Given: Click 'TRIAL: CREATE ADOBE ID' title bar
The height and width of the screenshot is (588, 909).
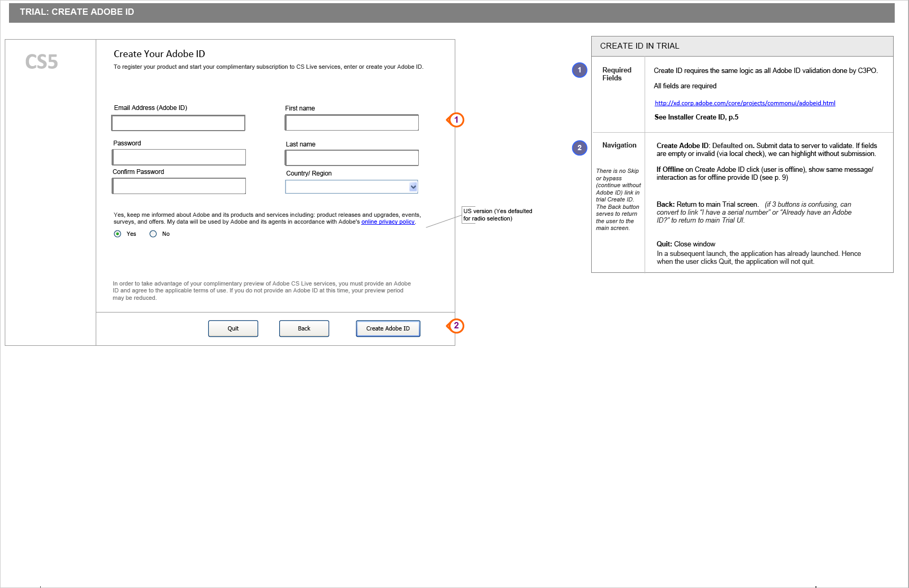Looking at the screenshot, I should click(452, 12).
